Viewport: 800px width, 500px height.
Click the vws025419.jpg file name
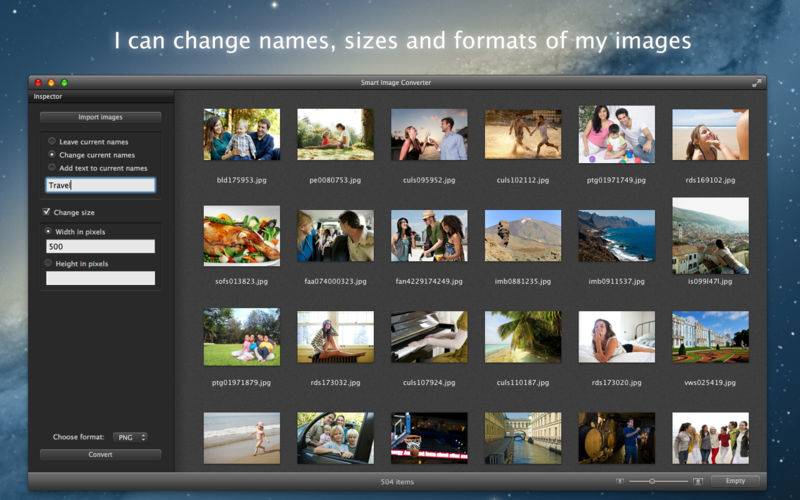[711, 382]
